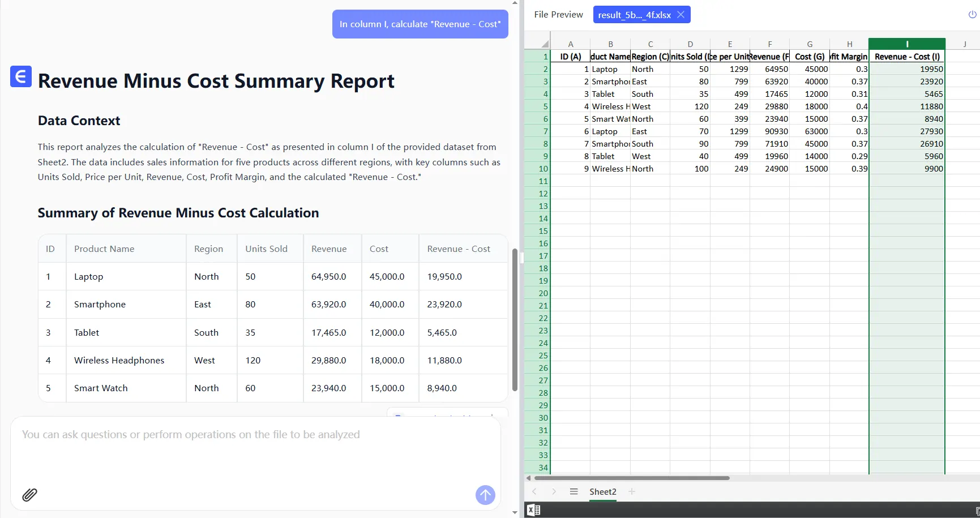Click the Excel icon in bottom bar
The image size is (980, 518).
(x=533, y=510)
